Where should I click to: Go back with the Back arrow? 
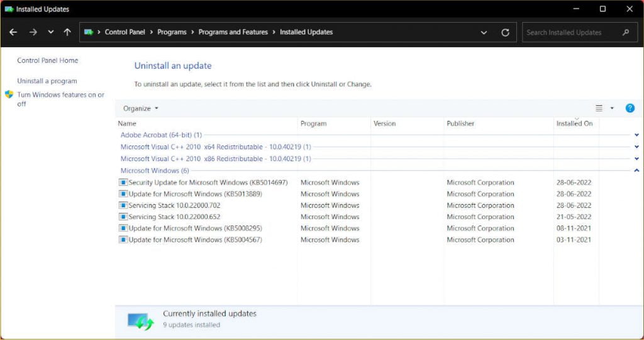(x=13, y=32)
